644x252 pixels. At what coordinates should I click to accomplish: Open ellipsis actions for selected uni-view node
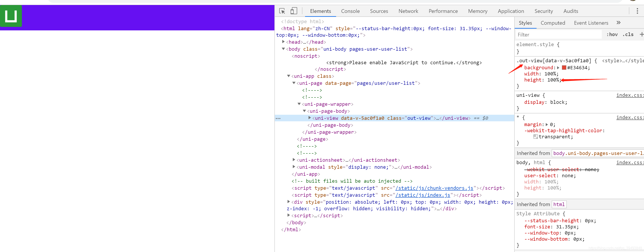click(278, 118)
